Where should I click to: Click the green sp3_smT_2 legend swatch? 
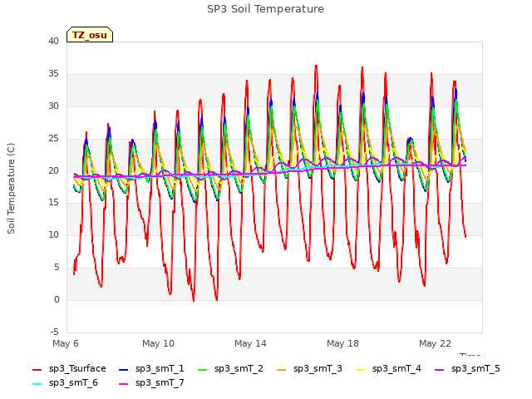[203, 369]
